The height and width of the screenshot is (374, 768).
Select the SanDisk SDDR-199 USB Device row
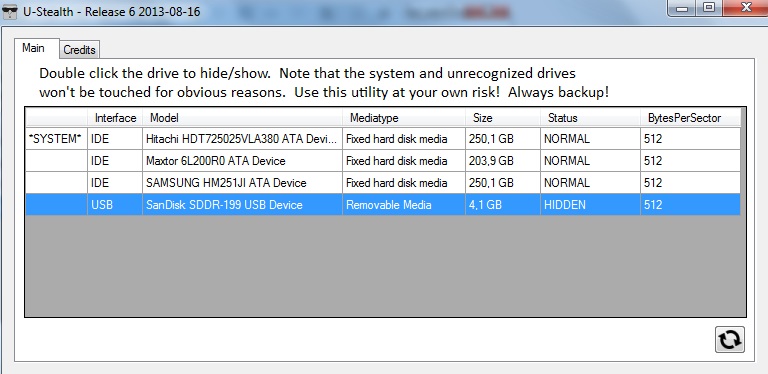[383, 204]
